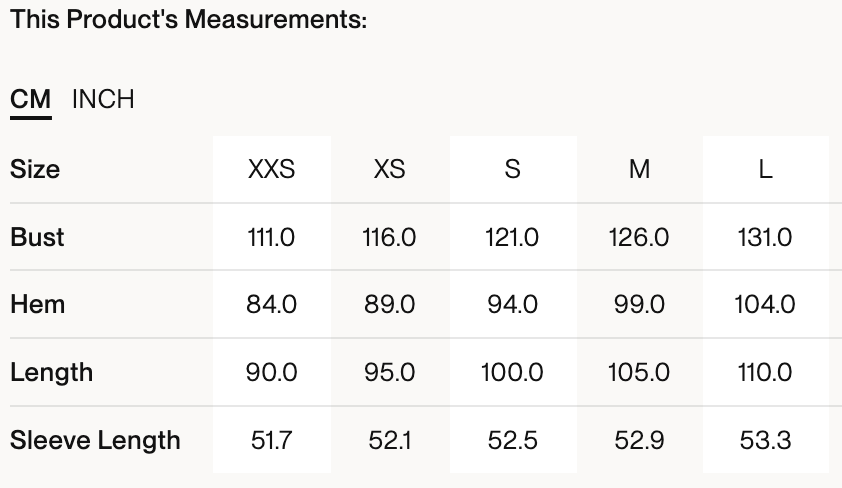Click the M size column header
Image resolution: width=842 pixels, height=488 pixels.
[639, 169]
